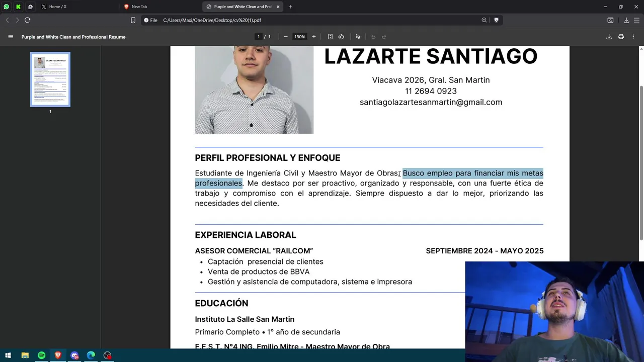Click the resume profile photo
Screen dimensions: 644x362
254,89
